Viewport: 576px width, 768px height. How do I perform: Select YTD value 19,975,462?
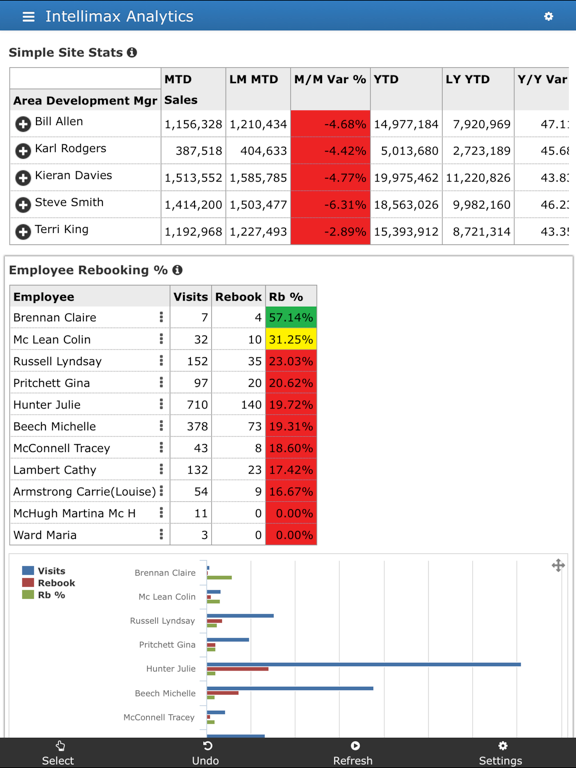(x=406, y=178)
